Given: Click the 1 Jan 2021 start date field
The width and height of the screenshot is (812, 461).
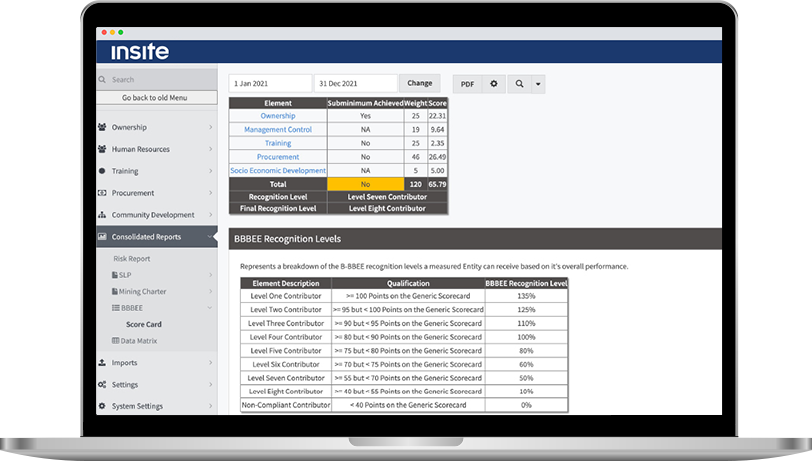Looking at the screenshot, I should coord(270,84).
